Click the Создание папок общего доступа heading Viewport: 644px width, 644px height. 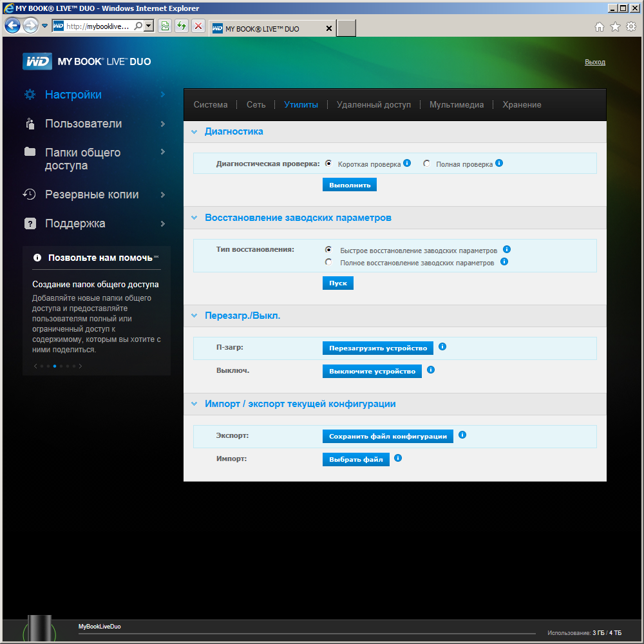[x=95, y=284]
